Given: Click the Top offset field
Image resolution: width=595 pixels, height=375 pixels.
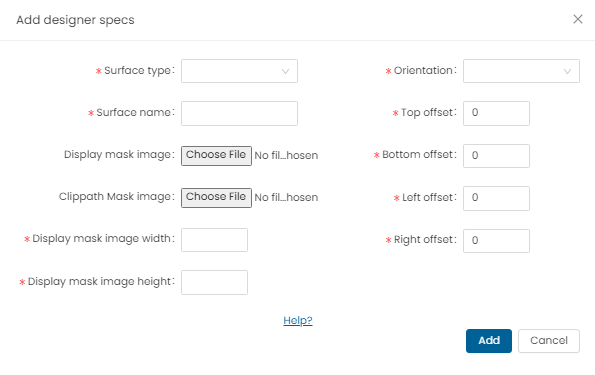Looking at the screenshot, I should [496, 113].
